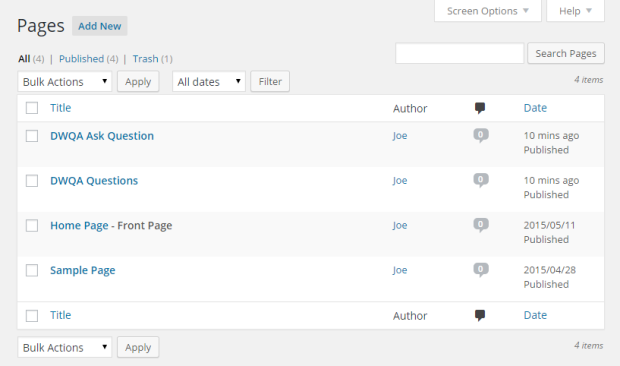Click the comments icon in header row
This screenshot has width=620, height=366.
tap(480, 108)
